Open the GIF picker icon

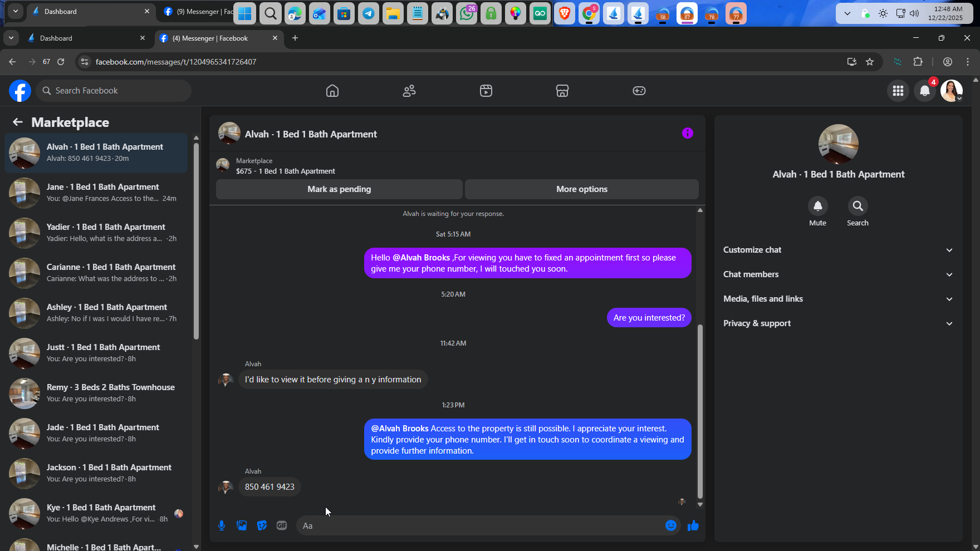pyautogui.click(x=282, y=525)
